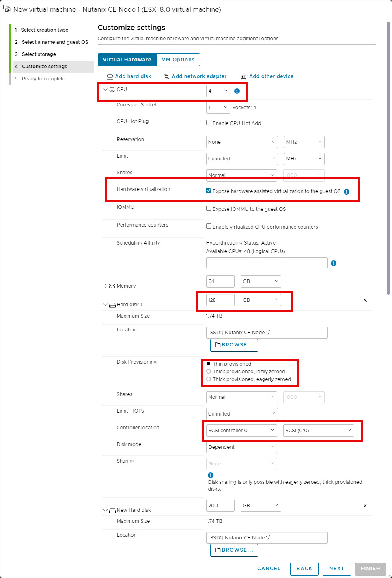Check Expose IOMMU to the guest OS

[x=209, y=208]
